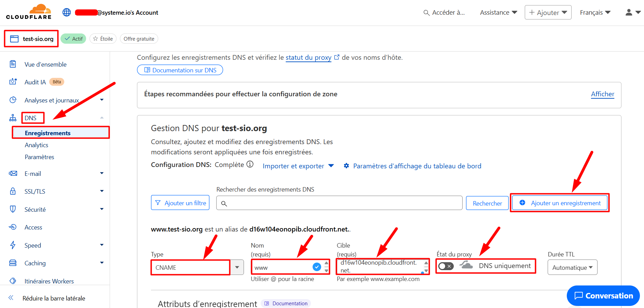Click the Audit IA robot icon
The image size is (644, 308).
click(13, 82)
